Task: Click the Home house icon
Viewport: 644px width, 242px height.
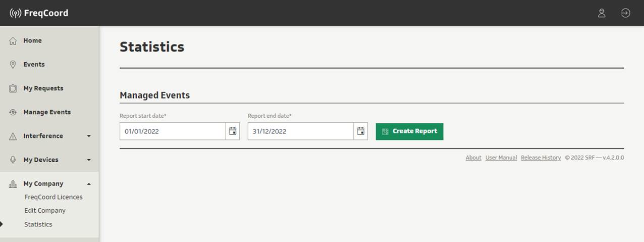Action: tap(13, 41)
